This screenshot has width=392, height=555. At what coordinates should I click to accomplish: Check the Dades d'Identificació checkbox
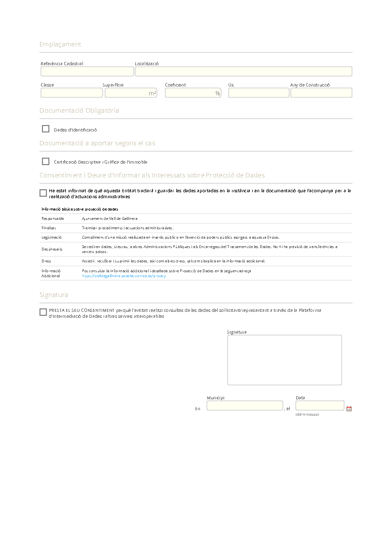point(45,129)
